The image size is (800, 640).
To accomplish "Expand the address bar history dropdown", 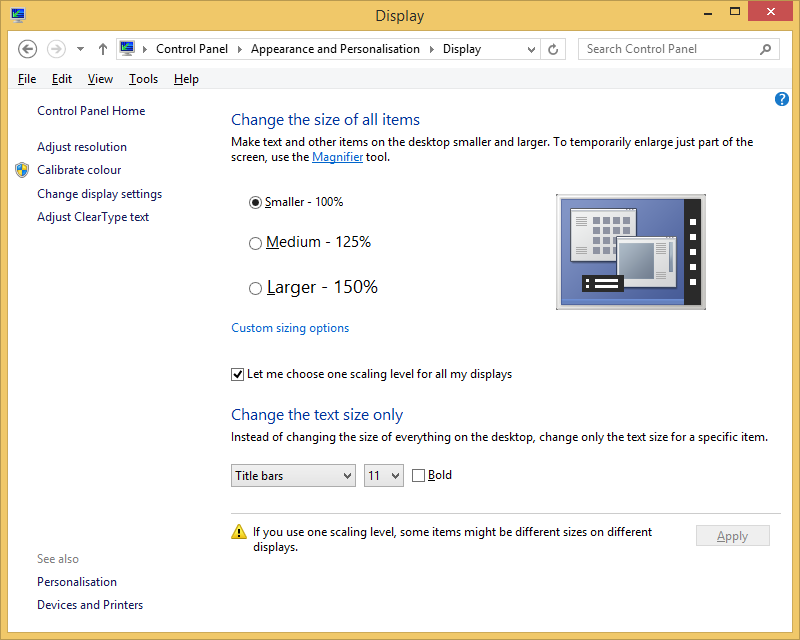I will click(531, 50).
